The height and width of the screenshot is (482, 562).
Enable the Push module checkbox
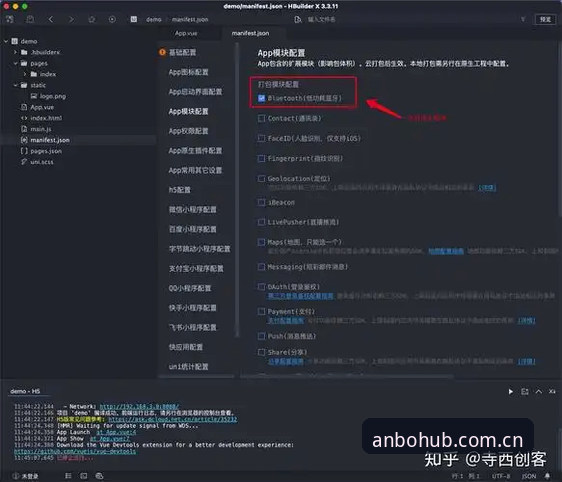261,336
